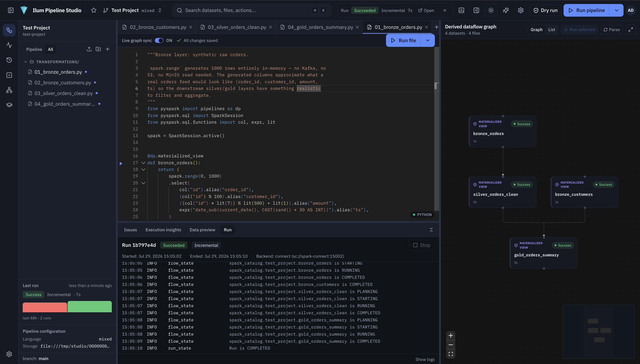Zoom out on the dataflow graph
Screen dimensions: 640x364
tap(450, 345)
